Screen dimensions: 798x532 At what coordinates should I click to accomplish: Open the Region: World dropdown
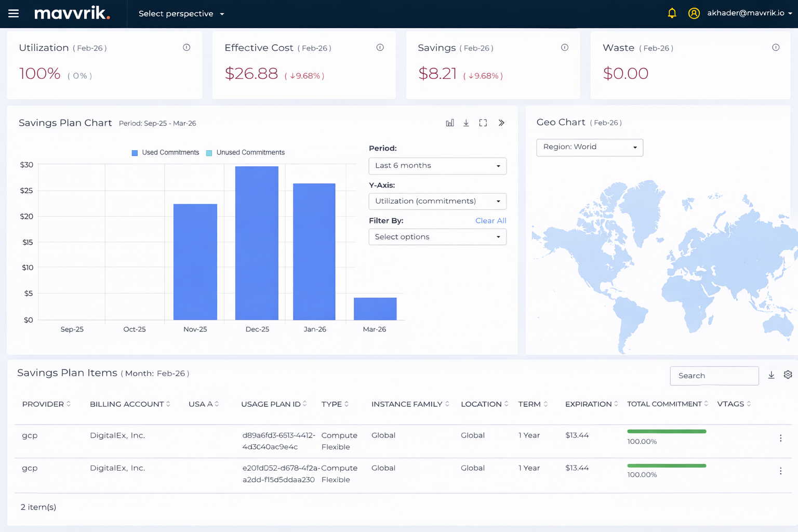[x=590, y=148]
